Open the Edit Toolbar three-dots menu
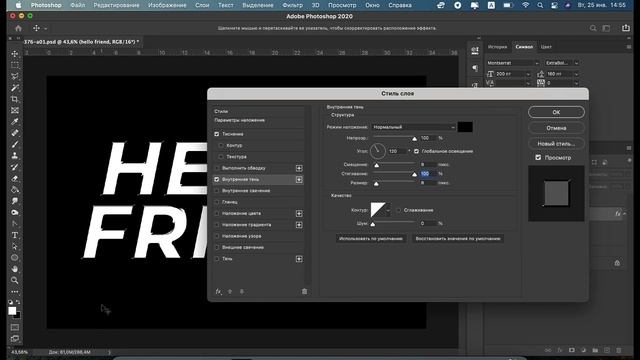This screenshot has height=360, width=640. [15, 292]
